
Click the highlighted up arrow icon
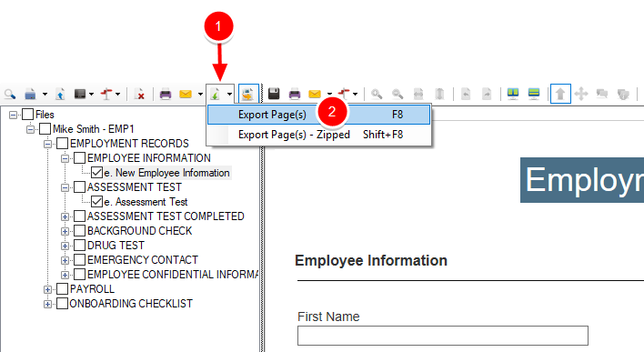point(560,94)
